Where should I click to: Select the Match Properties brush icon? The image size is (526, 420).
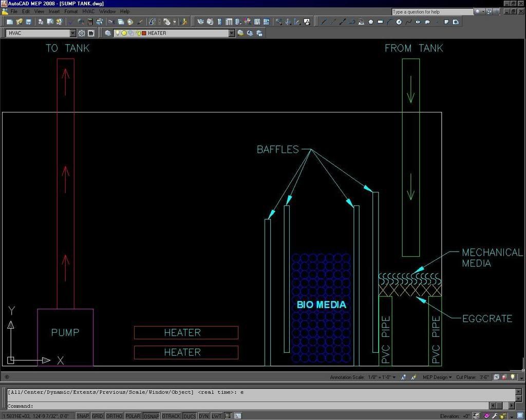[140, 22]
